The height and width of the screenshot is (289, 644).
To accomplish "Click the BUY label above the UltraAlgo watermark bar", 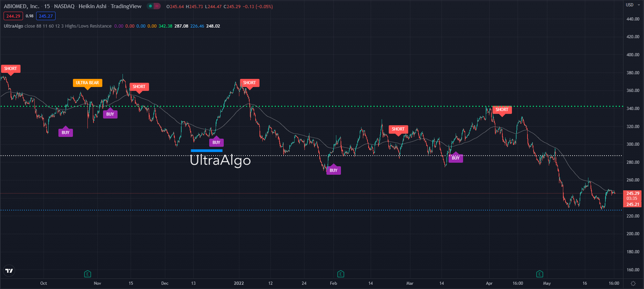I will pyautogui.click(x=216, y=142).
